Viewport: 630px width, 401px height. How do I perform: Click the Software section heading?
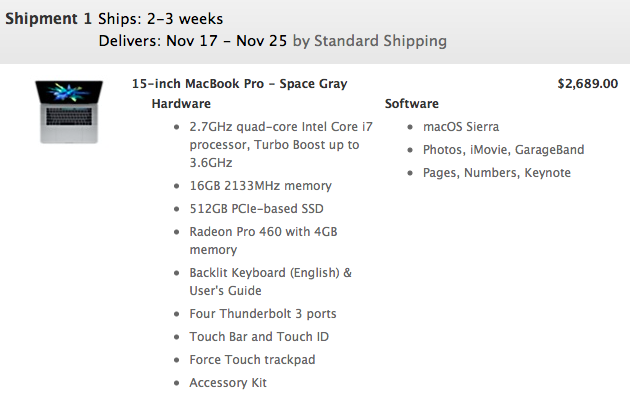click(x=411, y=104)
